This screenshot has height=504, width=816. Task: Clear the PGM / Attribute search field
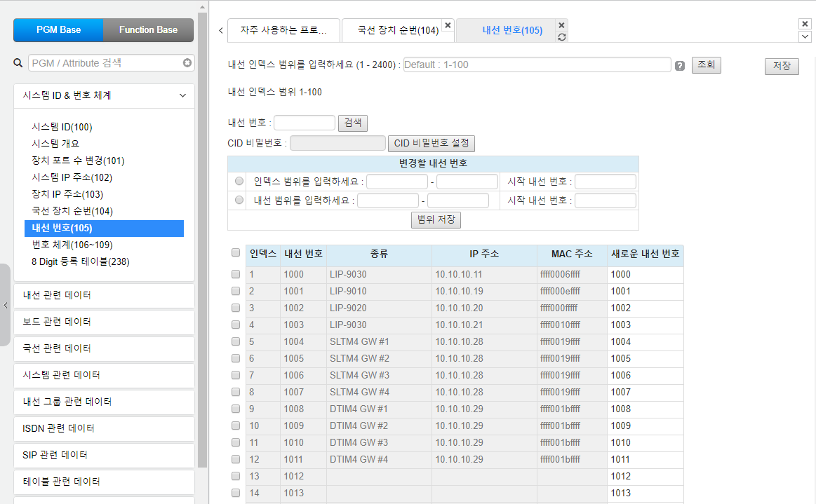tap(187, 63)
